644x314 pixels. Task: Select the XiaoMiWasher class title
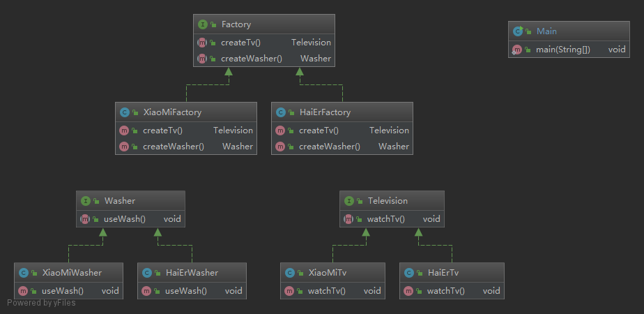[72, 273]
